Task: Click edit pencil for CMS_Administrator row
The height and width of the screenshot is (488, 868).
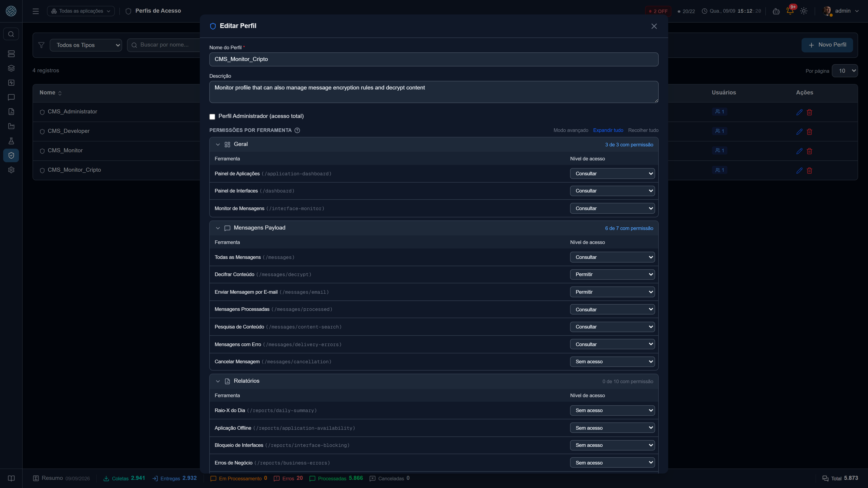Action: (x=799, y=112)
